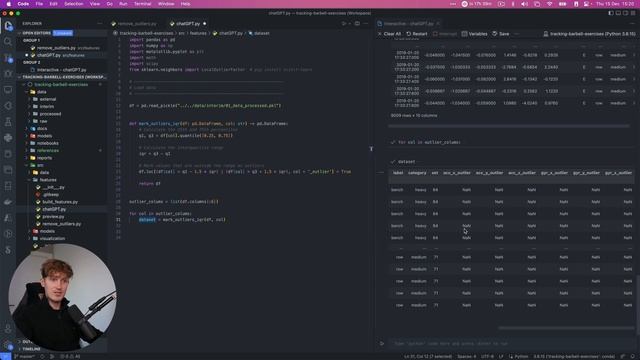Viewport: 640px width, 360px height.
Task: Click notifications bell in status bar
Action: tap(633, 356)
